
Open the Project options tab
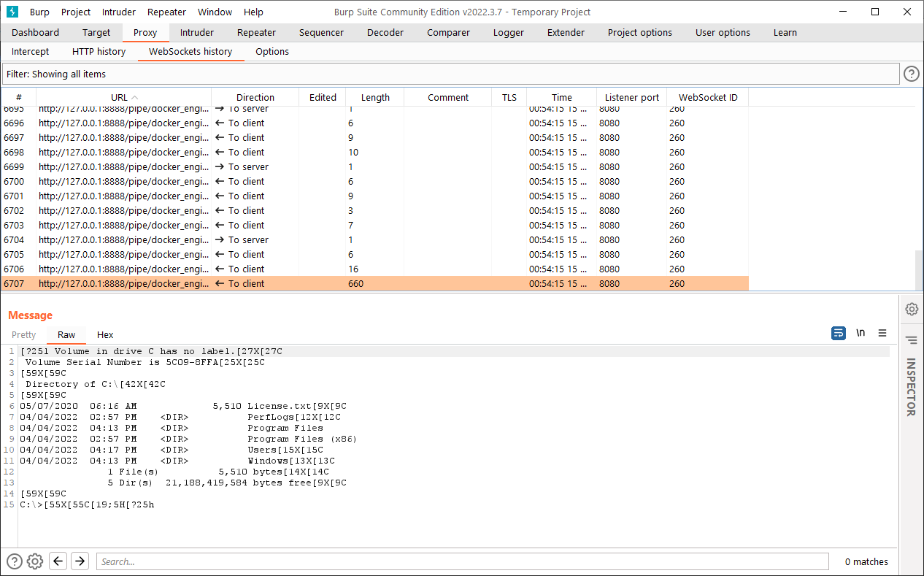coord(639,32)
